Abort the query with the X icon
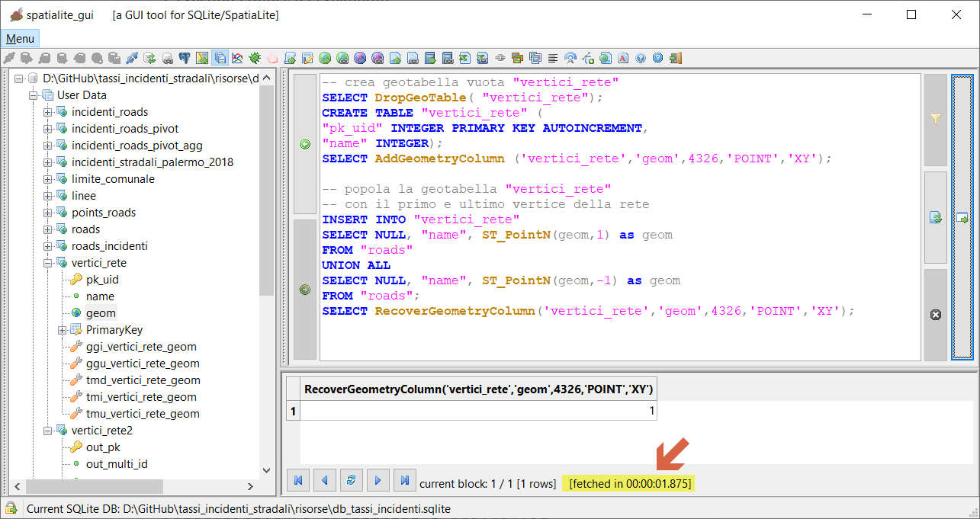The image size is (980, 519). [935, 315]
